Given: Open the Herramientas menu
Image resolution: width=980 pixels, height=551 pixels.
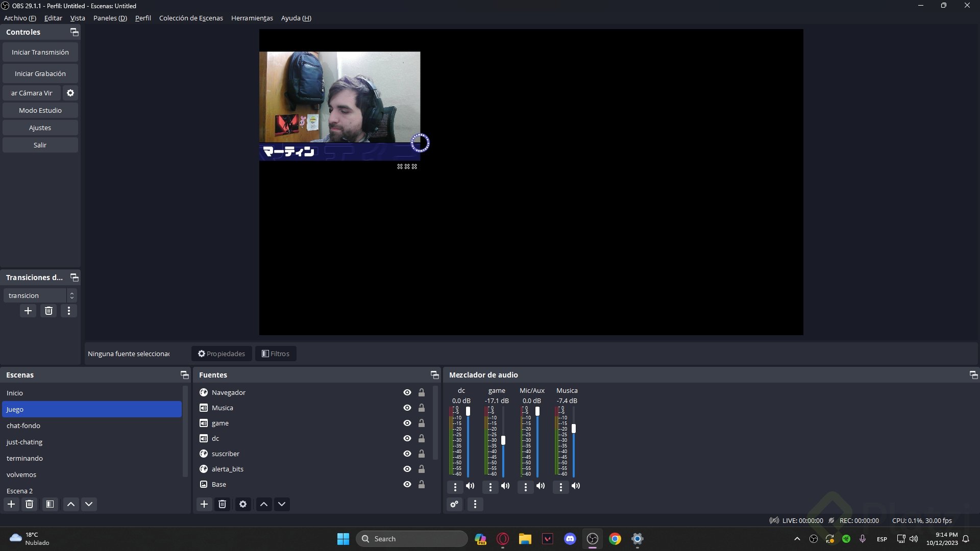Looking at the screenshot, I should click(x=252, y=18).
